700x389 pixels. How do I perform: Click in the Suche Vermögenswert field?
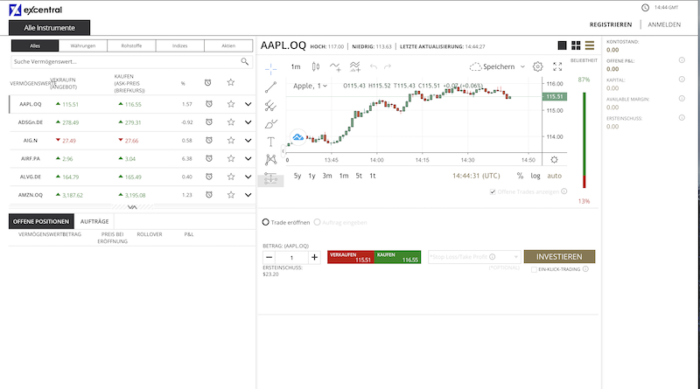tap(125, 62)
